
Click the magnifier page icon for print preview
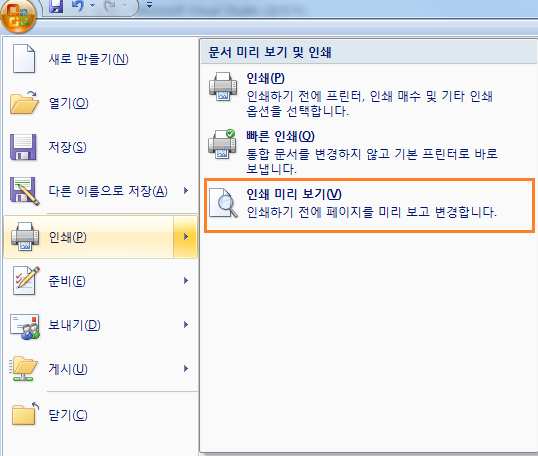pyautogui.click(x=223, y=202)
